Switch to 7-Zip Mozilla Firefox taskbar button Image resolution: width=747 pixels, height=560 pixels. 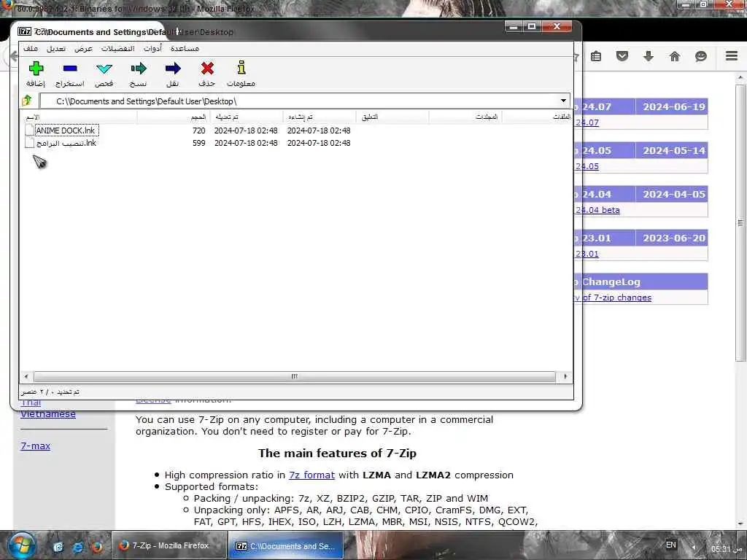[169, 545]
